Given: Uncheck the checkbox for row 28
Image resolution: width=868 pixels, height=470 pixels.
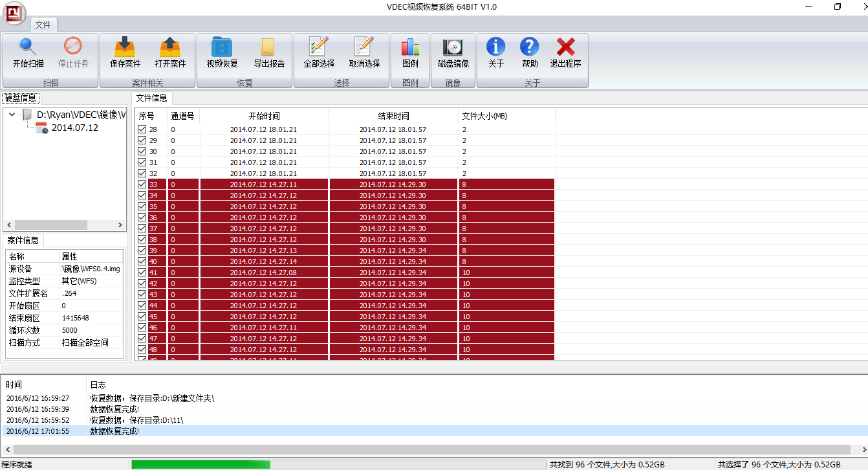Looking at the screenshot, I should tap(142, 129).
